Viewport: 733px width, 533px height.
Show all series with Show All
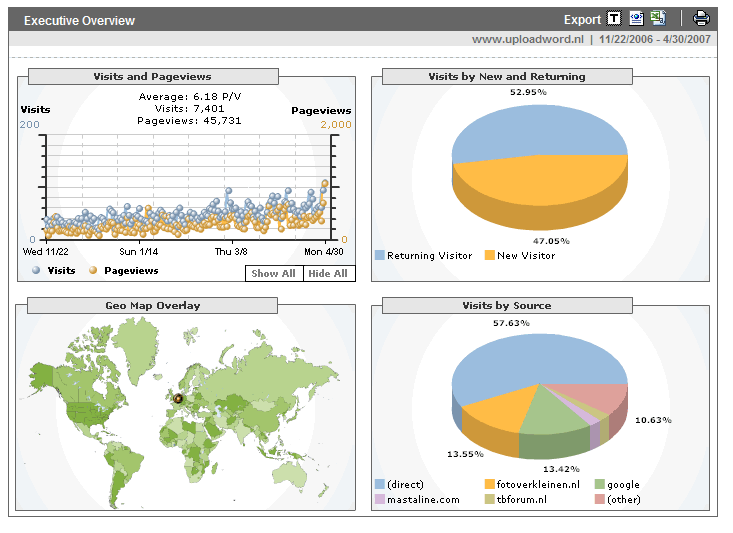[274, 274]
